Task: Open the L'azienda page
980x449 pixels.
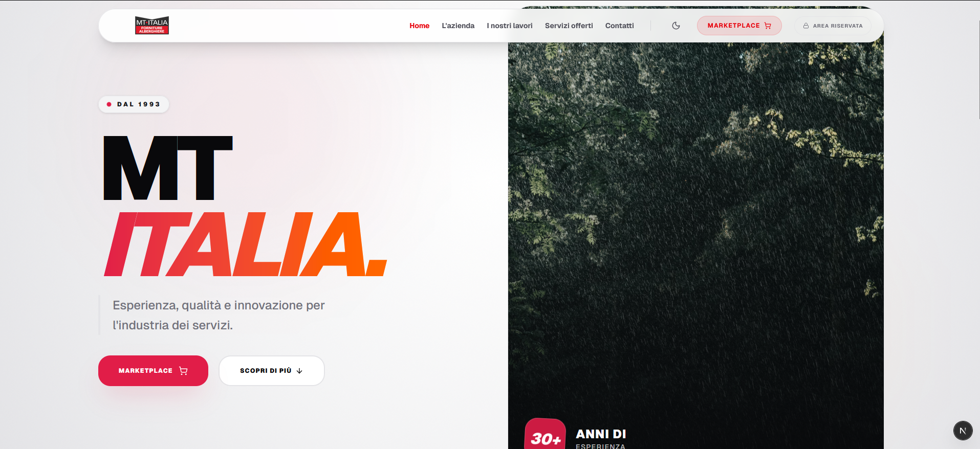Action: click(458, 26)
